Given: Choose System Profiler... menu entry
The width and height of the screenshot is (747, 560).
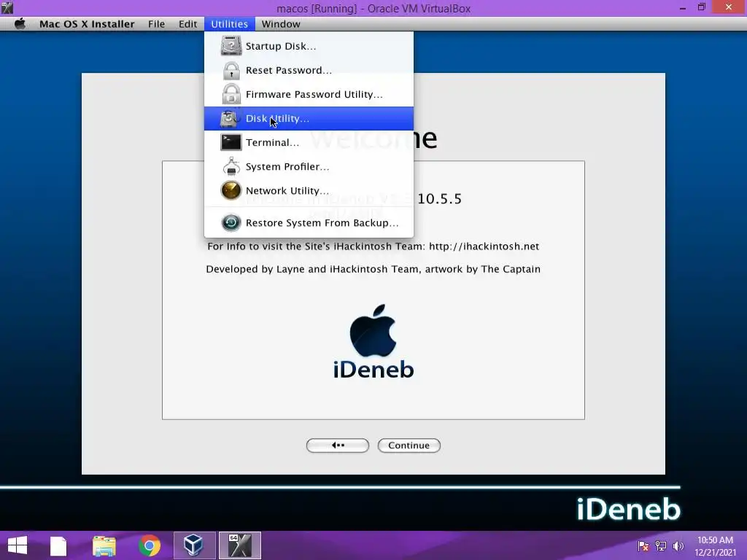Looking at the screenshot, I should click(309, 167).
